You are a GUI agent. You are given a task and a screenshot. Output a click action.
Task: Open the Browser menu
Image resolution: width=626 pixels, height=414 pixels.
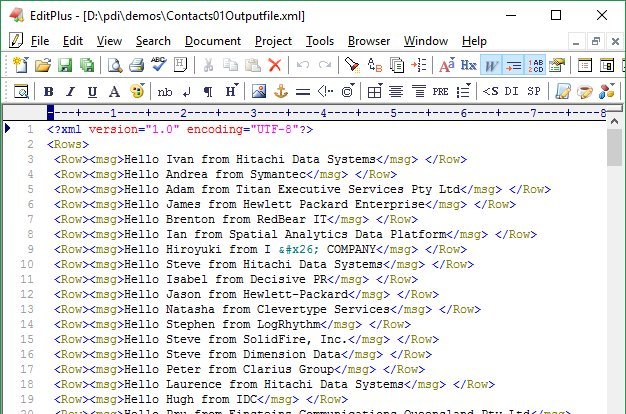click(x=369, y=41)
